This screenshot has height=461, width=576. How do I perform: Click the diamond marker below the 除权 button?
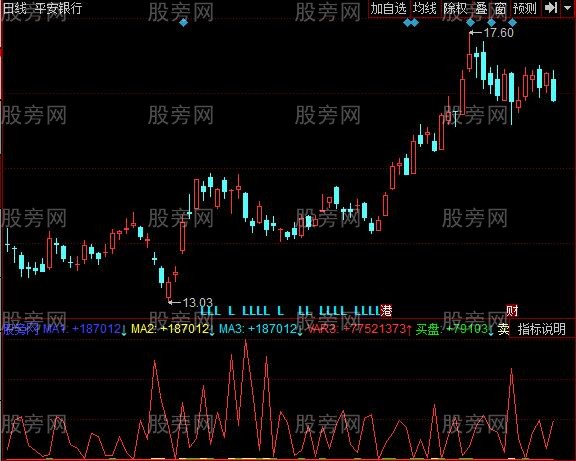point(471,23)
